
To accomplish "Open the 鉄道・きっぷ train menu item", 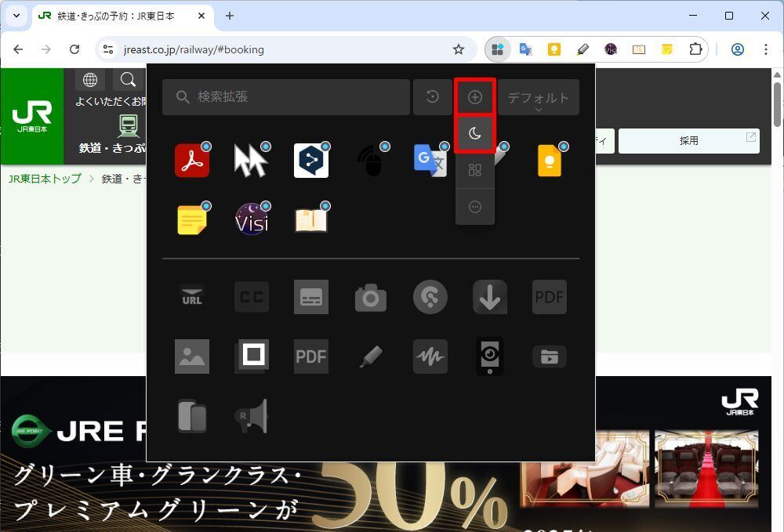I will [113, 134].
